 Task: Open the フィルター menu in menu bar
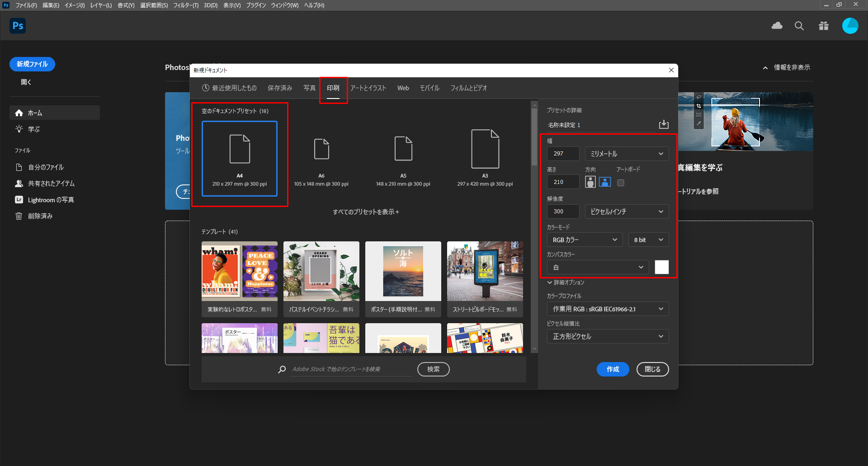click(186, 5)
